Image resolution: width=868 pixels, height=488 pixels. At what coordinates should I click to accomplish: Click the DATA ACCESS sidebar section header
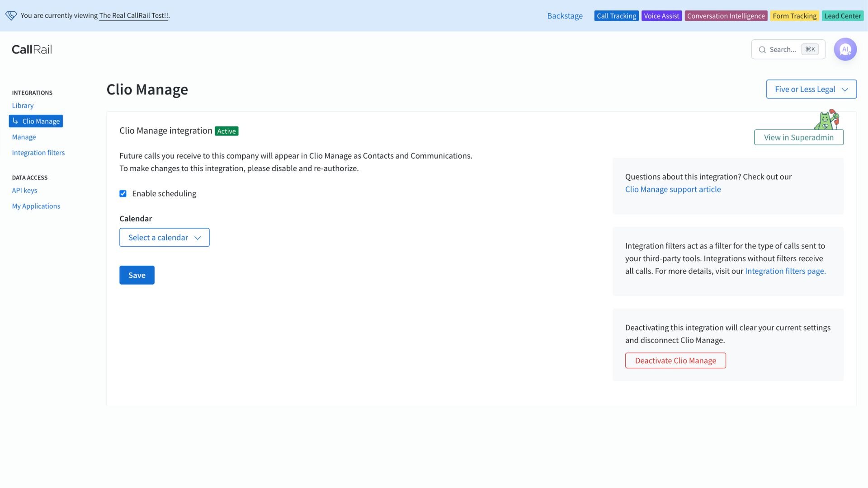coord(30,178)
